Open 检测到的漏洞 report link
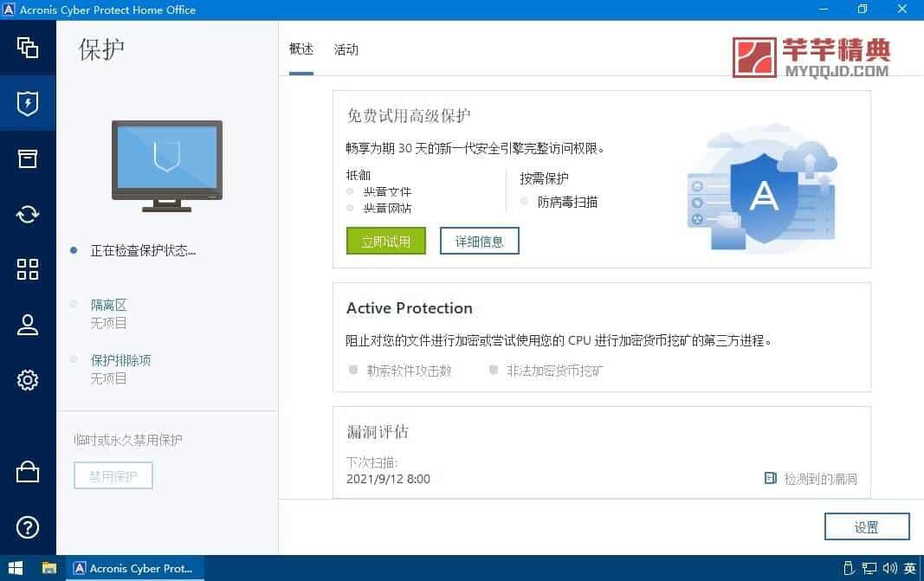The height and width of the screenshot is (581, 924). pos(820,479)
